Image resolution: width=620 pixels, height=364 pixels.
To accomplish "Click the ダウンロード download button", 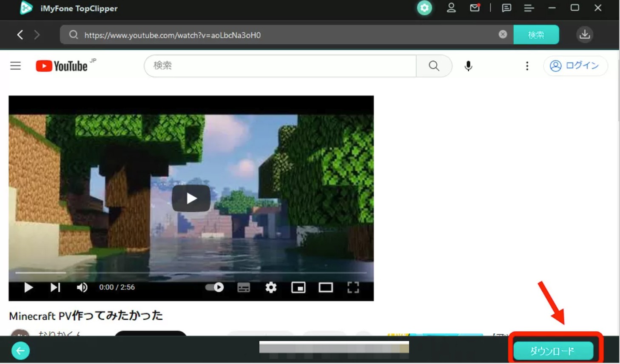I will 553,351.
